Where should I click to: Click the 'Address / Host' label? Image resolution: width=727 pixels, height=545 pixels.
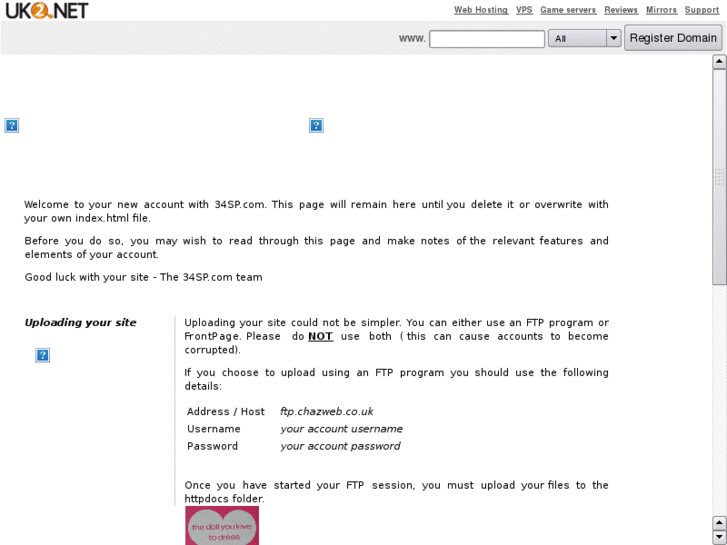point(226,411)
